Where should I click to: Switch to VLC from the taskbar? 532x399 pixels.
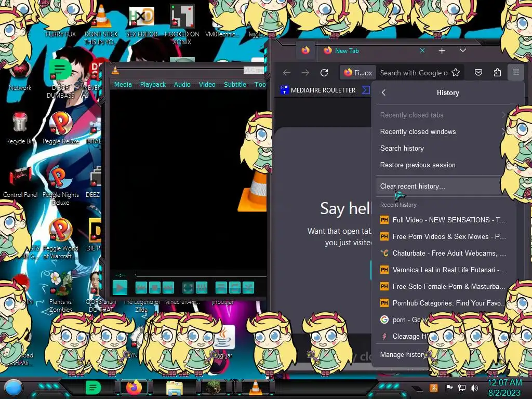coord(255,388)
